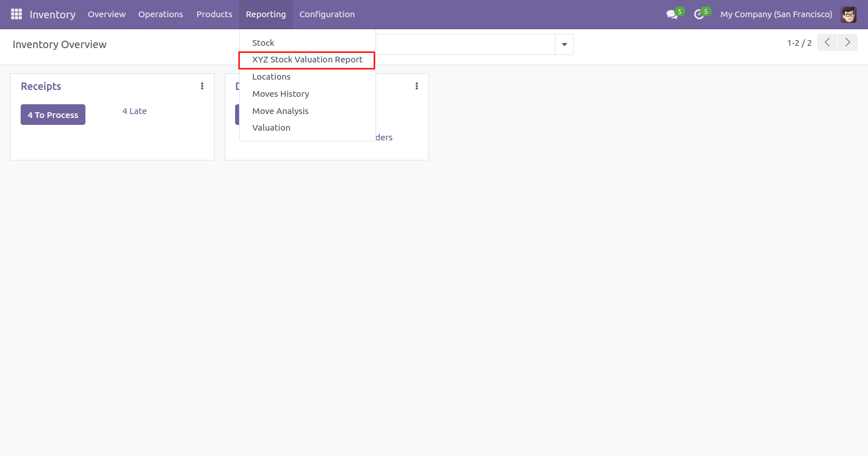Open the conversations chat icon

672,14
